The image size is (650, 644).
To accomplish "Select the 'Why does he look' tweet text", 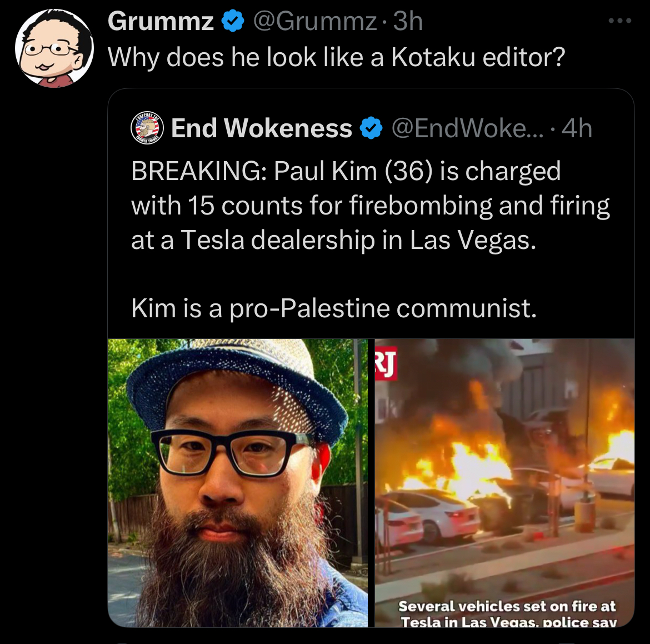I will click(336, 57).
